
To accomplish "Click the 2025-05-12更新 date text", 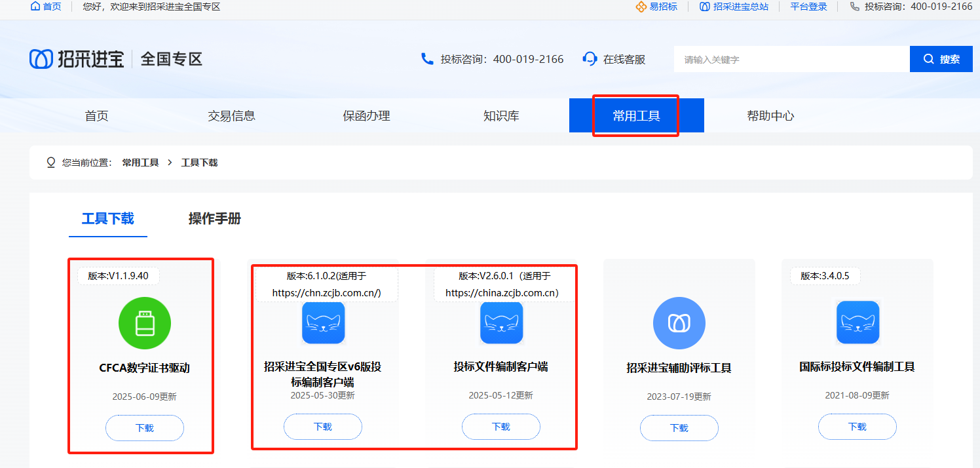I will pyautogui.click(x=501, y=396).
